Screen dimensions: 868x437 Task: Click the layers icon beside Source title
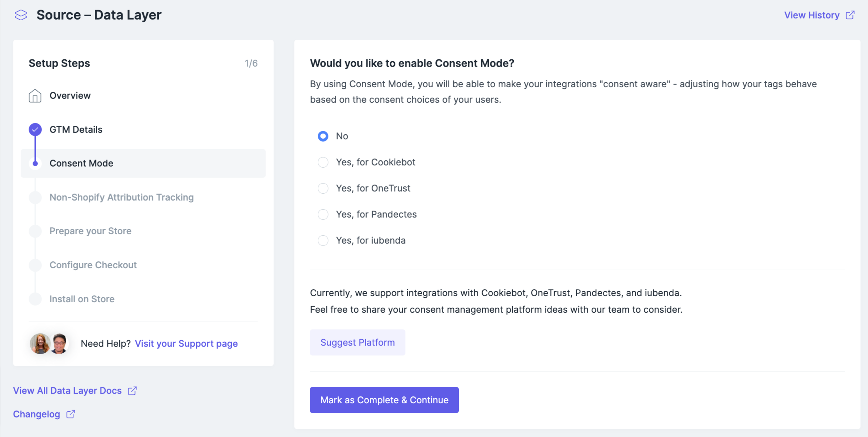coord(21,15)
